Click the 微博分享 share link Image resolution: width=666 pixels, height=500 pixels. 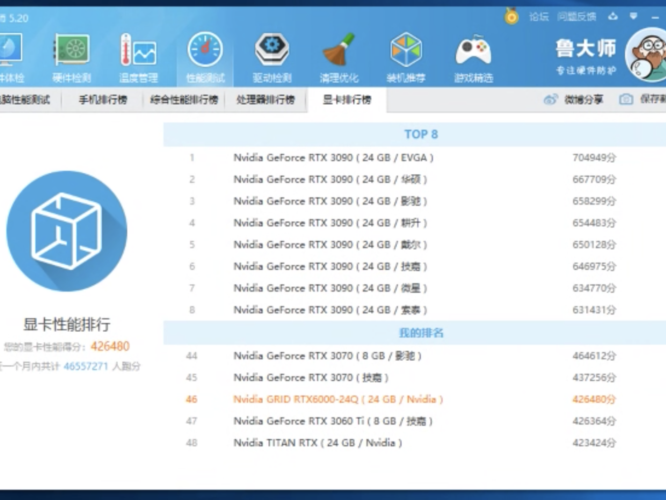(584, 99)
